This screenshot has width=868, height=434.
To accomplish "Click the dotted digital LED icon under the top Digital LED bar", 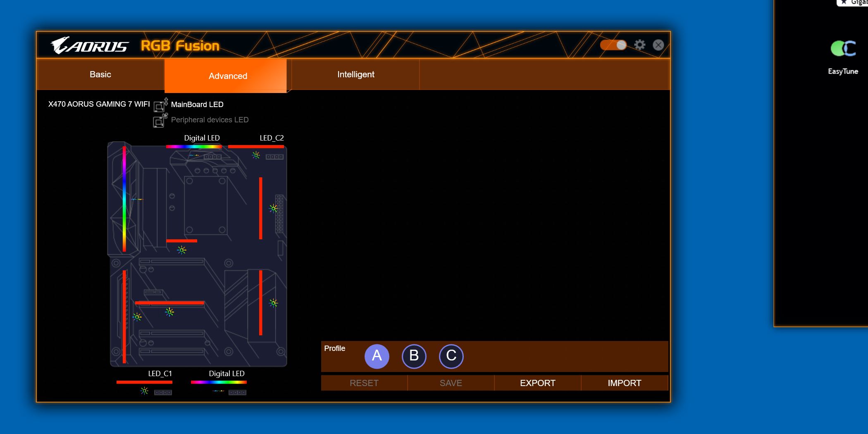I will point(194,155).
